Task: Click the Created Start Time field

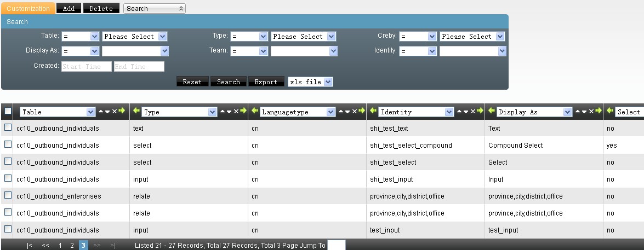Action: [86, 66]
